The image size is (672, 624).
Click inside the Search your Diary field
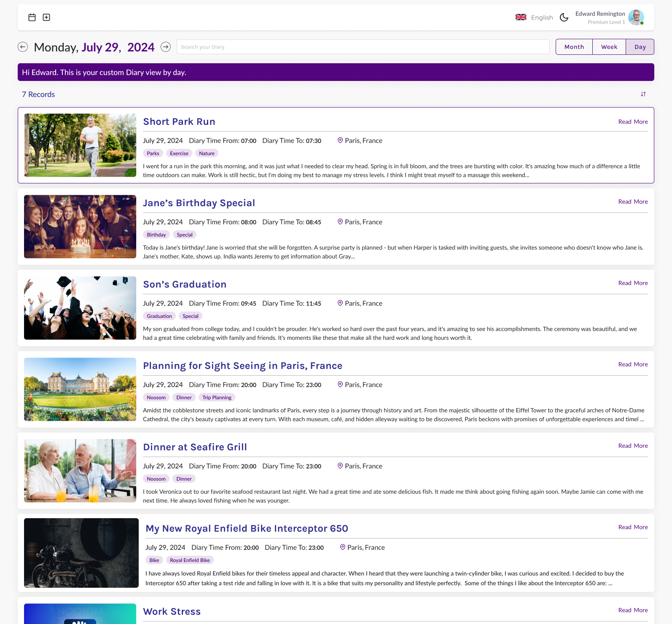click(x=363, y=47)
